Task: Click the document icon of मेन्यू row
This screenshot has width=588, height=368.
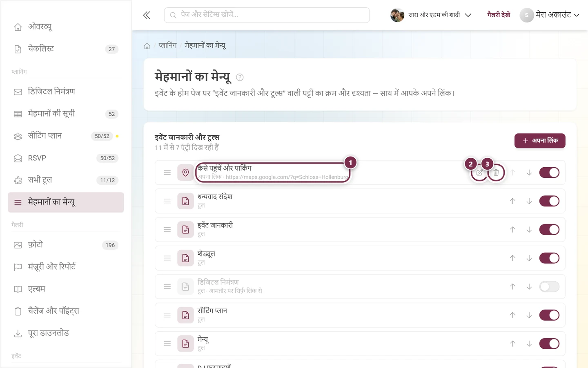Action: pyautogui.click(x=185, y=344)
